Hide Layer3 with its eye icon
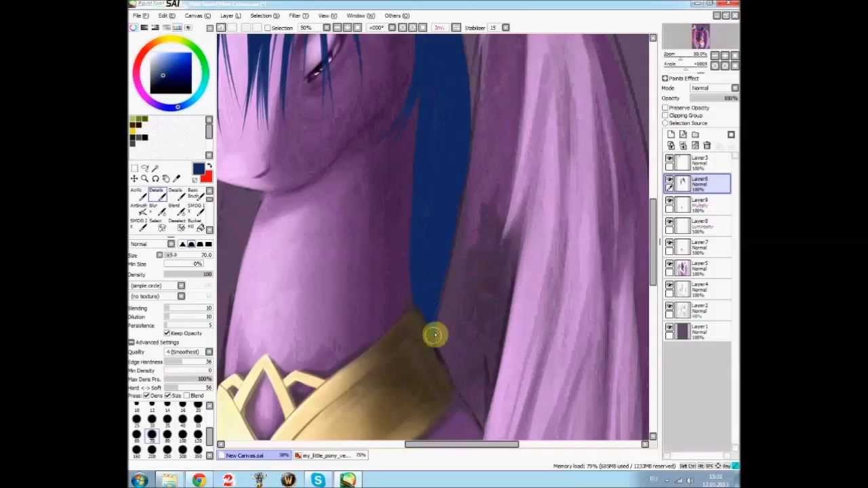 pos(669,159)
